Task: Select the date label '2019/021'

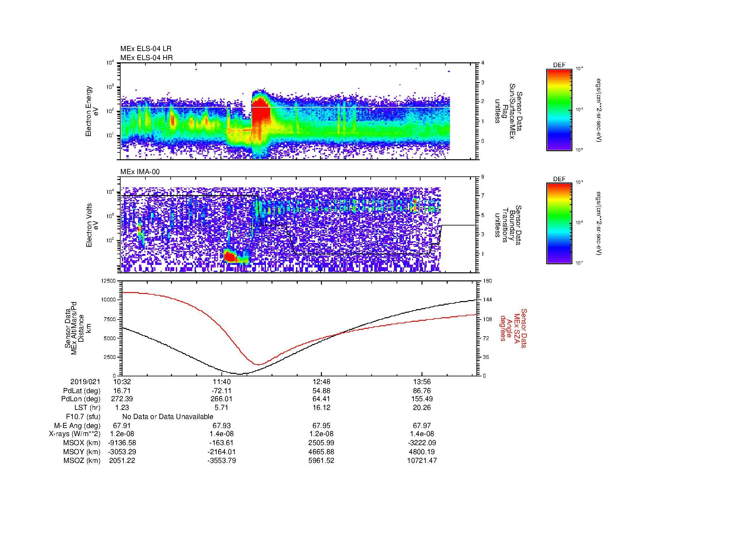Action: pyautogui.click(x=85, y=382)
